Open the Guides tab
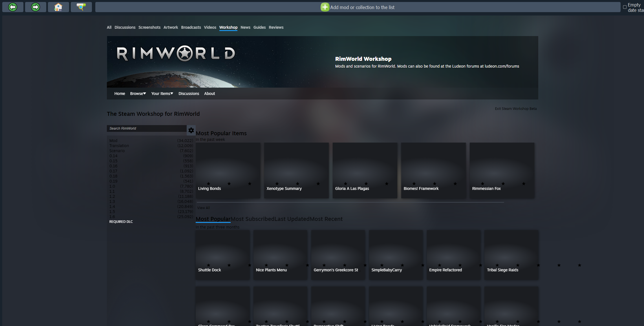Viewport: 644px width, 326px height. pos(259,27)
